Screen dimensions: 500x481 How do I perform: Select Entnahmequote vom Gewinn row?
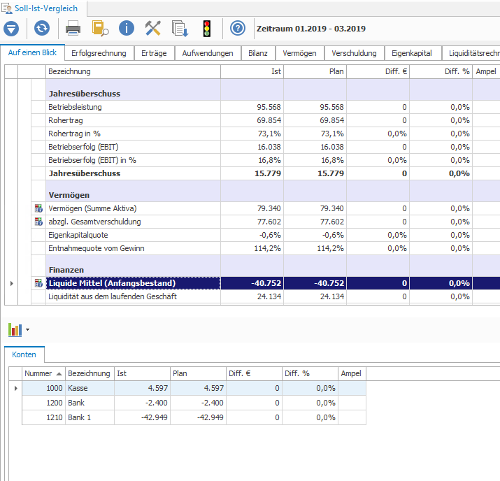(x=266, y=248)
